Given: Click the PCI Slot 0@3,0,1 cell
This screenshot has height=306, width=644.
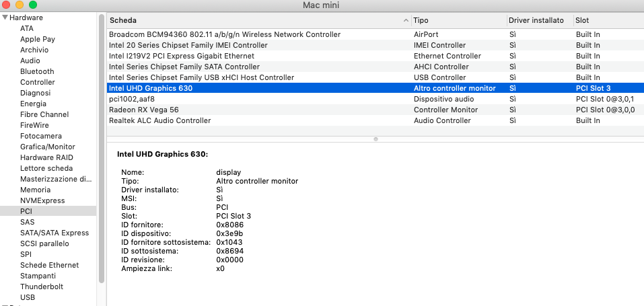Looking at the screenshot, I should coord(605,99).
